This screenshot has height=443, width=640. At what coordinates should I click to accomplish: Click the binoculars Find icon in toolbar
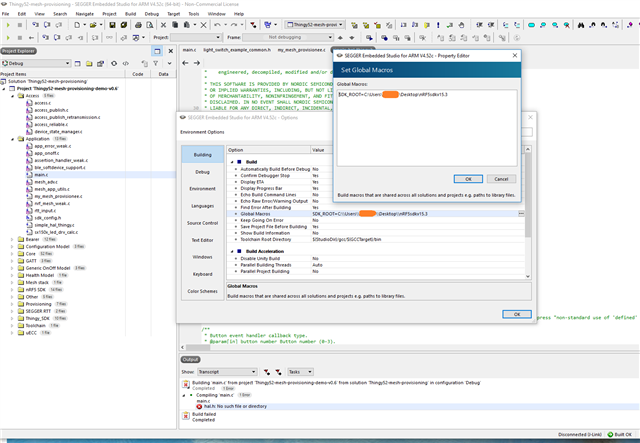click(x=580, y=25)
